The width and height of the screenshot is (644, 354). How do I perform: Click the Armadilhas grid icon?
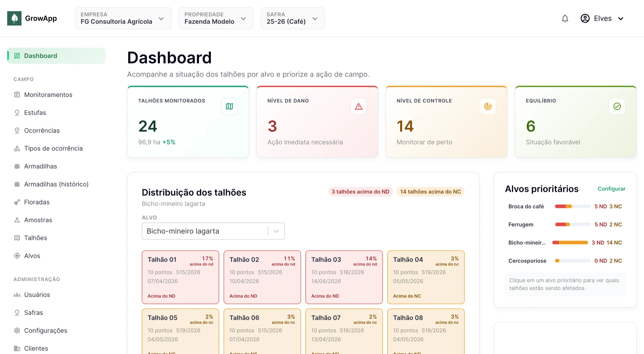[17, 166]
